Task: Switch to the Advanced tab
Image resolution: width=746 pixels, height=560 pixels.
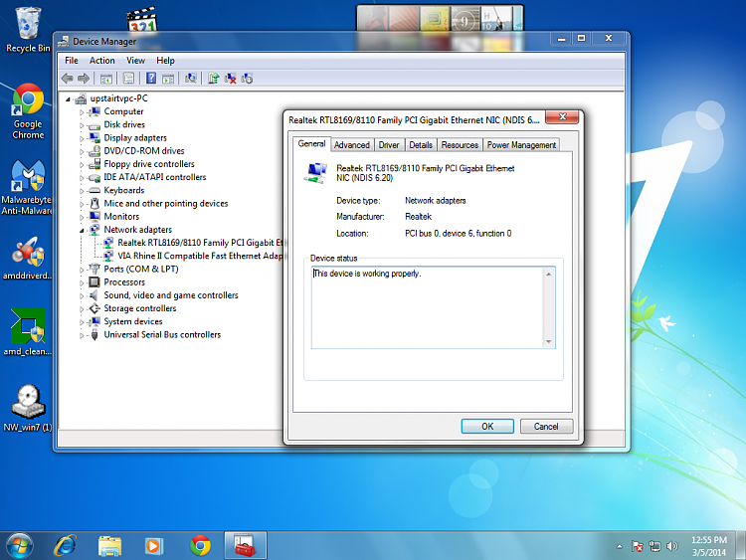Action: point(351,145)
